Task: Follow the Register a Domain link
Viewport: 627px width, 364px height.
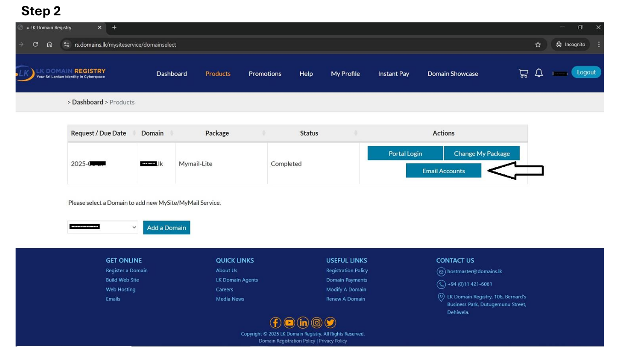Action: [127, 270]
